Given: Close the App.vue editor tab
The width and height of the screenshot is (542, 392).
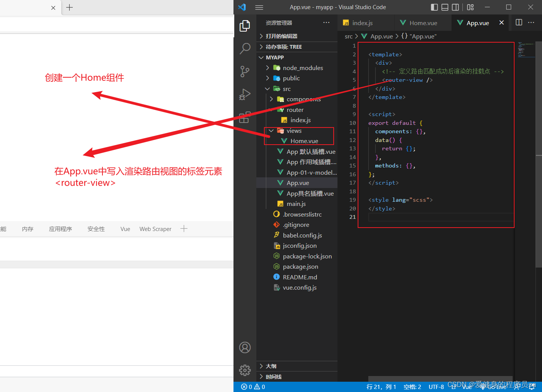Looking at the screenshot, I should [502, 23].
